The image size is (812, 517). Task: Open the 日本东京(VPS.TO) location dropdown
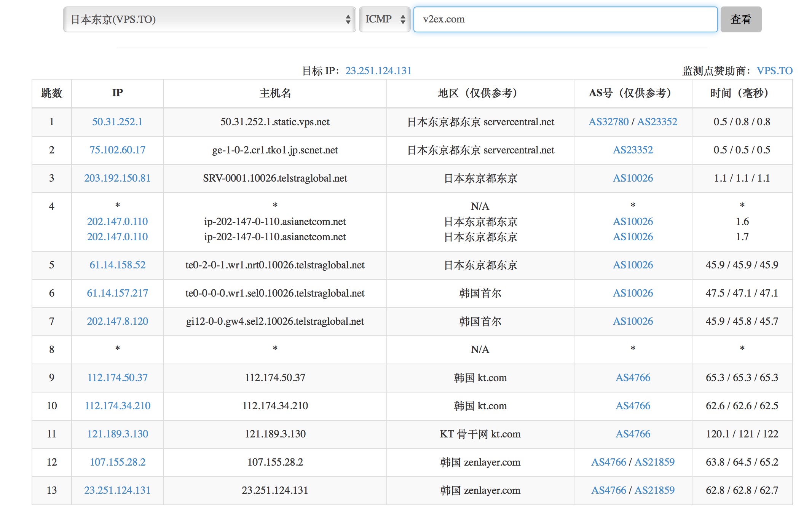(x=209, y=19)
